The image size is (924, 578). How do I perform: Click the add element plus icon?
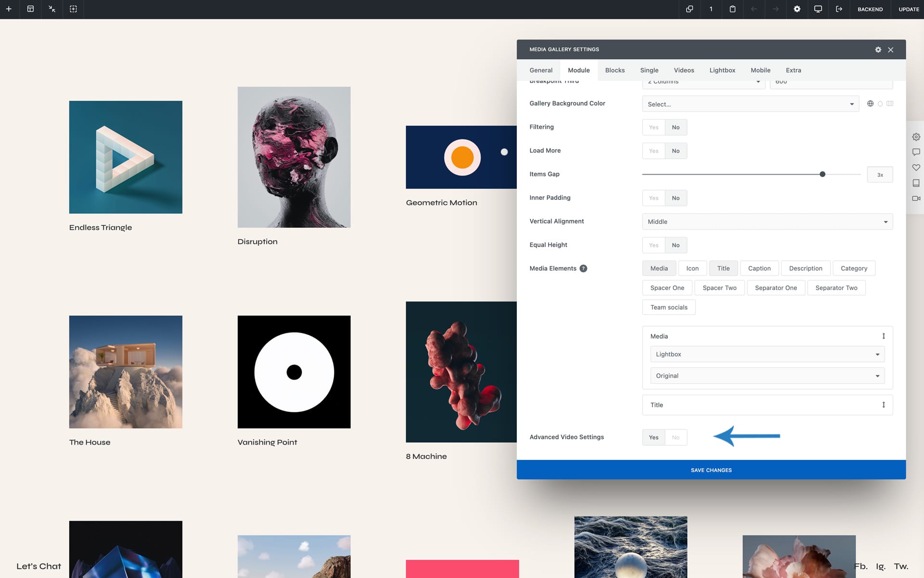pyautogui.click(x=9, y=9)
